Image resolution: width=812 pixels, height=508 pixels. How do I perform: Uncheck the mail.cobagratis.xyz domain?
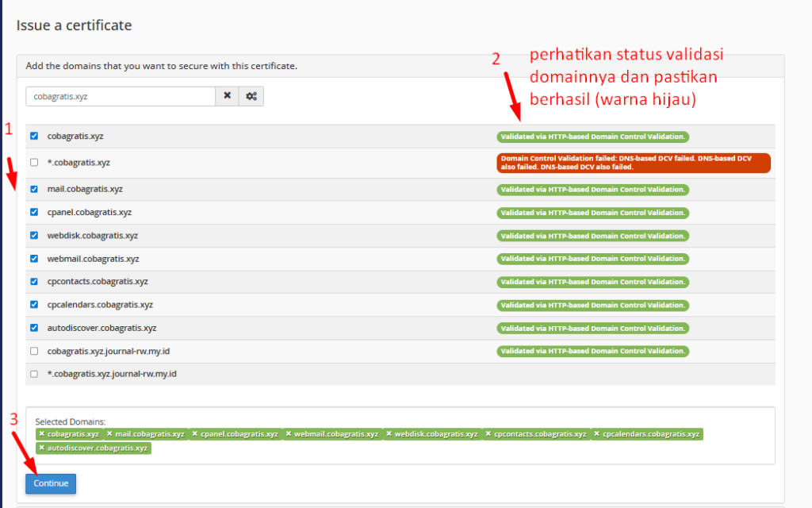click(33, 189)
